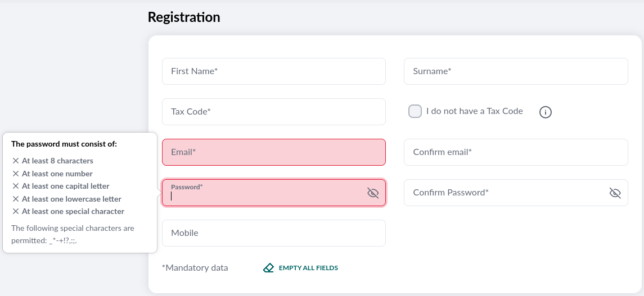Image resolution: width=644 pixels, height=296 pixels.
Task: Show password using the Password eye icon
Action: pyautogui.click(x=373, y=193)
